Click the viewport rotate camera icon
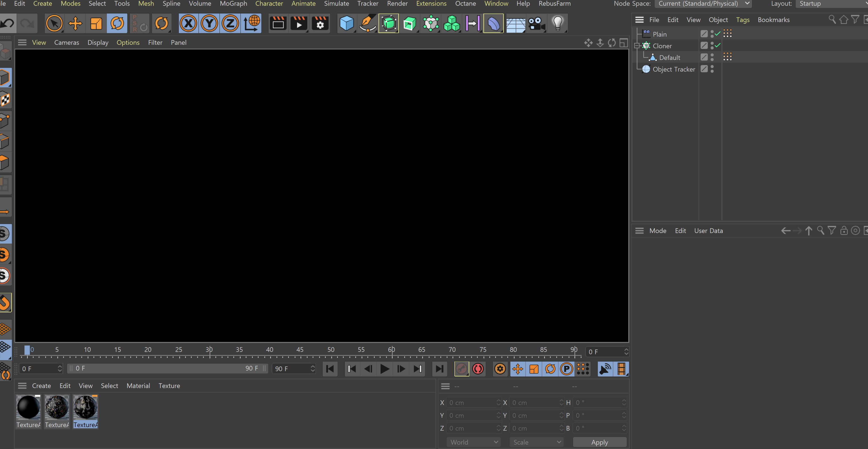This screenshot has width=868, height=449. pyautogui.click(x=612, y=43)
